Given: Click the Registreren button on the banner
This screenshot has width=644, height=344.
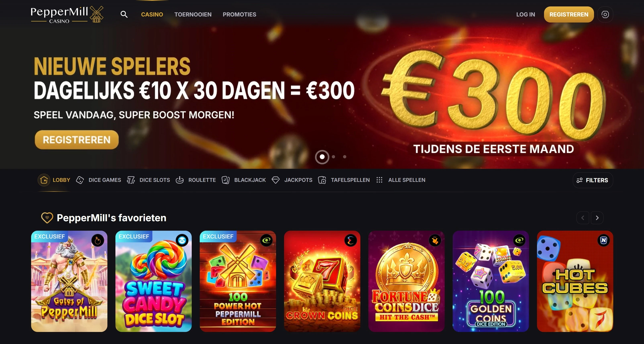Looking at the screenshot, I should pyautogui.click(x=77, y=140).
